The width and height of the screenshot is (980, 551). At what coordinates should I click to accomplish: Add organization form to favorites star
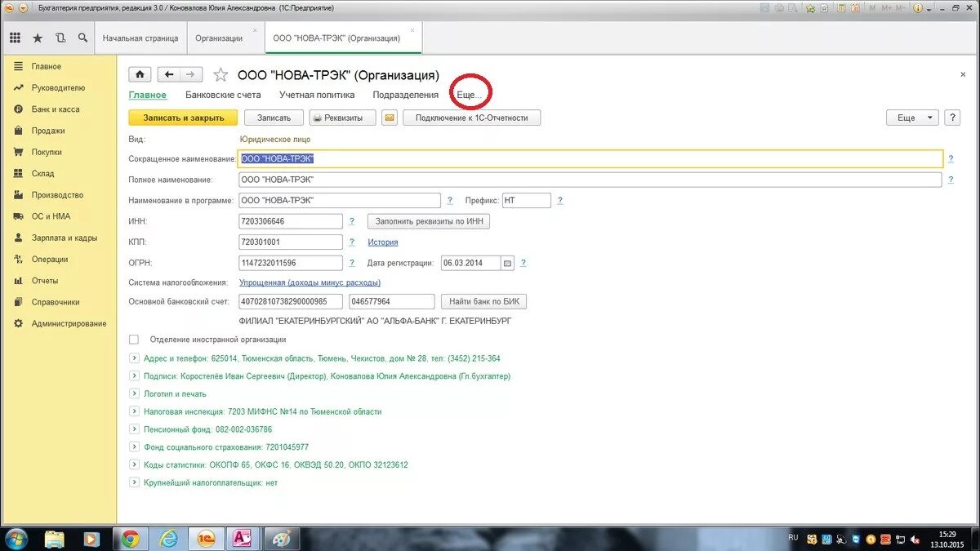click(220, 75)
